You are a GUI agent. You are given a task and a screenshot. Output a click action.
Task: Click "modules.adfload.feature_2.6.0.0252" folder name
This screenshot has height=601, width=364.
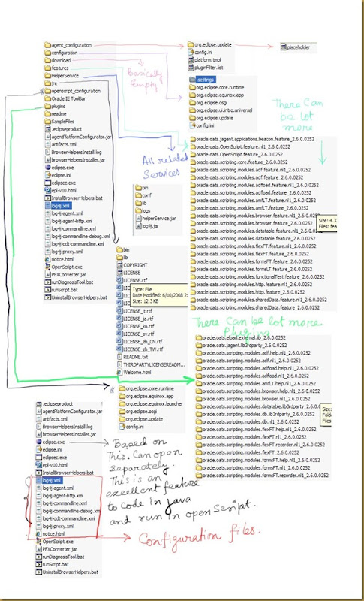254,193
